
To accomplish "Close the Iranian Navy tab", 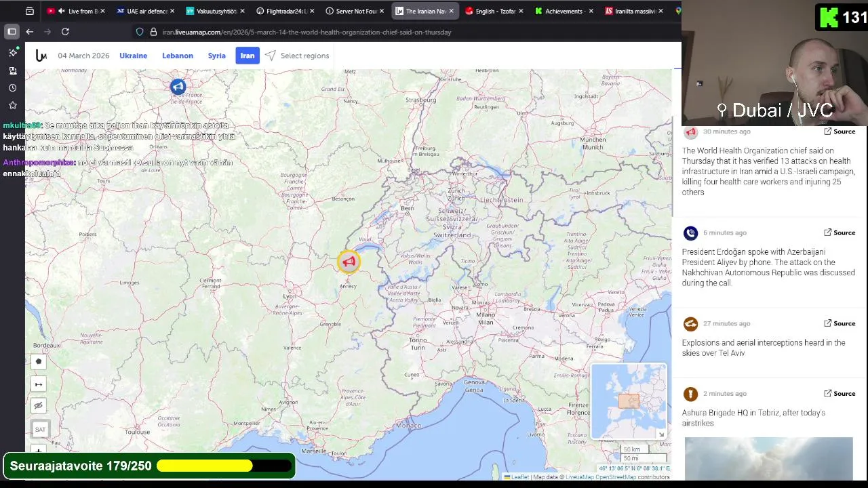I will click(x=451, y=11).
